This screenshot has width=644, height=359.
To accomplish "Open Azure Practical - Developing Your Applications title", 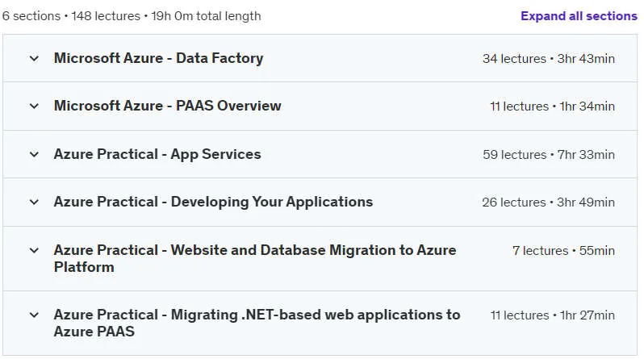I will click(x=213, y=202).
